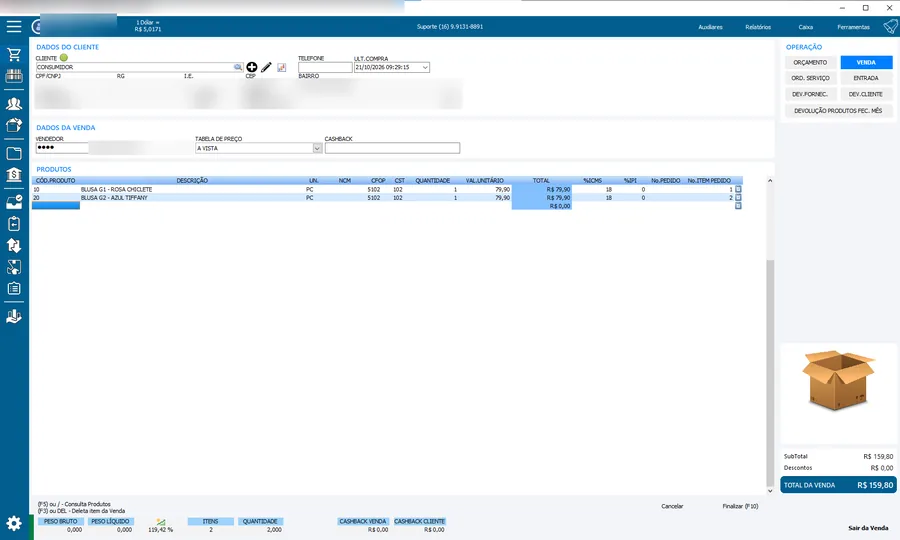This screenshot has width=900, height=540.
Task: Open the up-down transfer arrows icon
Action: (14, 246)
